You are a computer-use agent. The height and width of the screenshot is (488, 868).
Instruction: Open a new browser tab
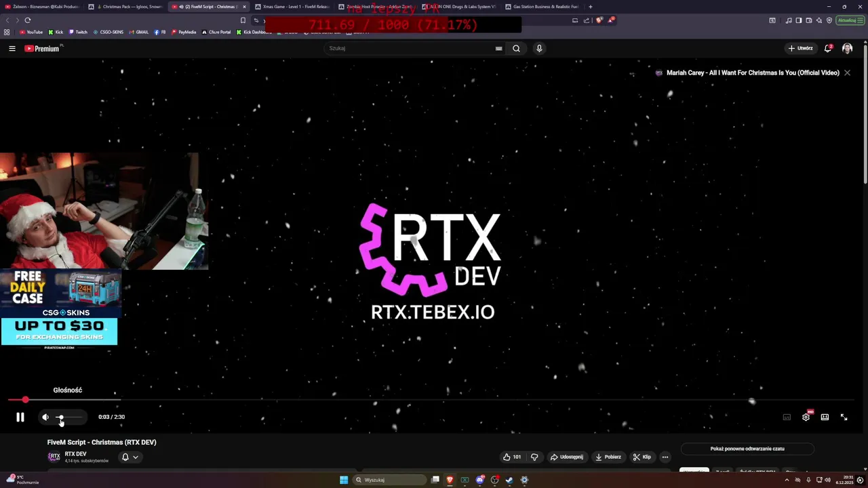pos(590,7)
